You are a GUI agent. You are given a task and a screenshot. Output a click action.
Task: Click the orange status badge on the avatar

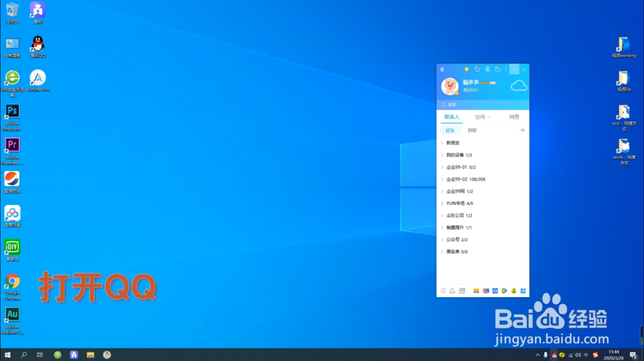point(457,93)
